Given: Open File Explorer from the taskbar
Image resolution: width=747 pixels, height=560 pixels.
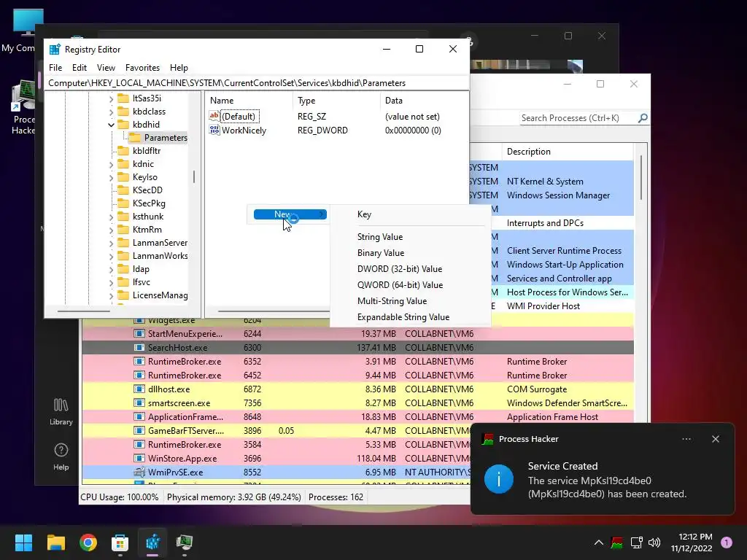Looking at the screenshot, I should pyautogui.click(x=55, y=542).
